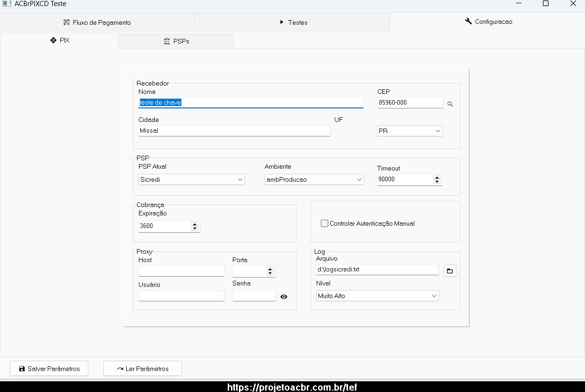The image size is (585, 392).
Task: Click the PIX diamond icon on the tab
Action: [x=53, y=40]
